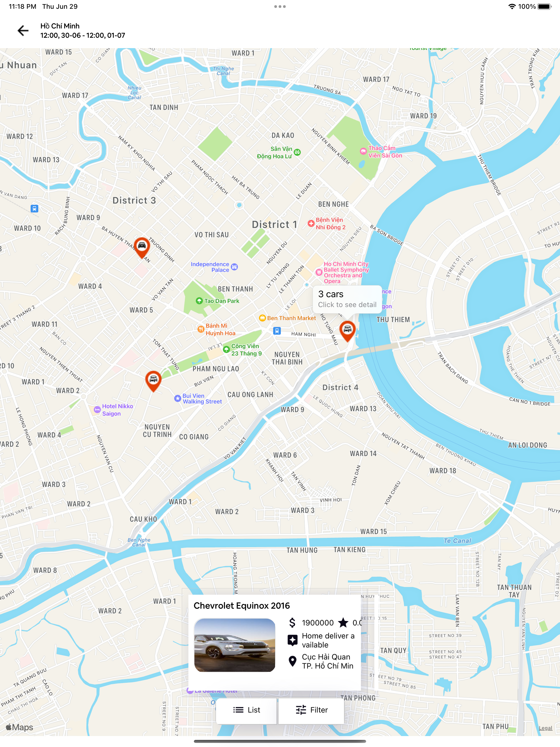Switch to List view

tap(247, 710)
